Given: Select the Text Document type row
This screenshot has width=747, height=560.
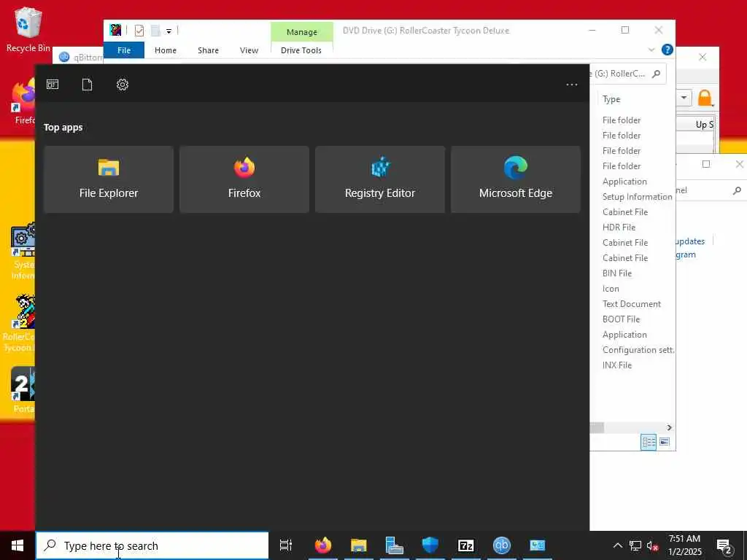Looking at the screenshot, I should 631,304.
